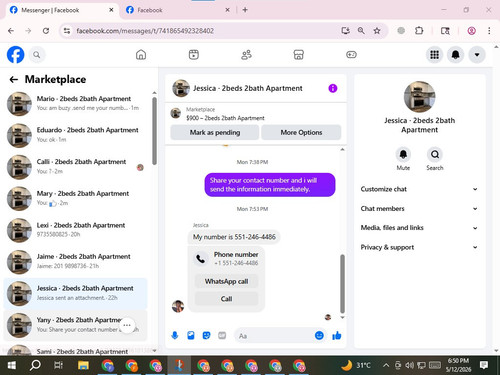
Task: Open browser extensions puzzle icon
Action: 419,31
